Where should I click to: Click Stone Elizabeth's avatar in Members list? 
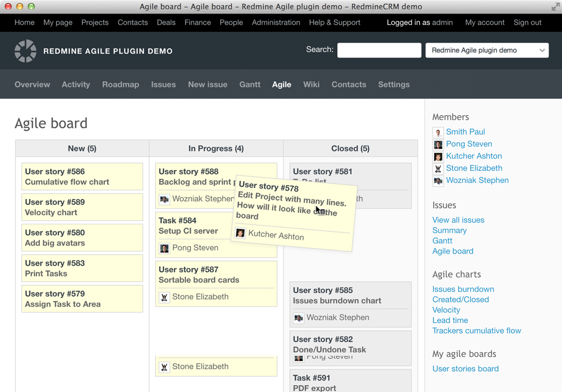click(x=438, y=169)
